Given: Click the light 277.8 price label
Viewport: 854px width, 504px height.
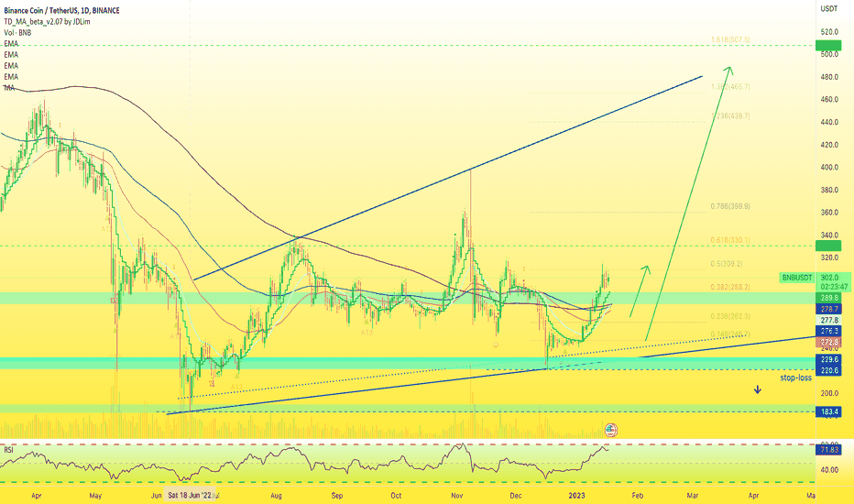Looking at the screenshot, I should point(827,321).
